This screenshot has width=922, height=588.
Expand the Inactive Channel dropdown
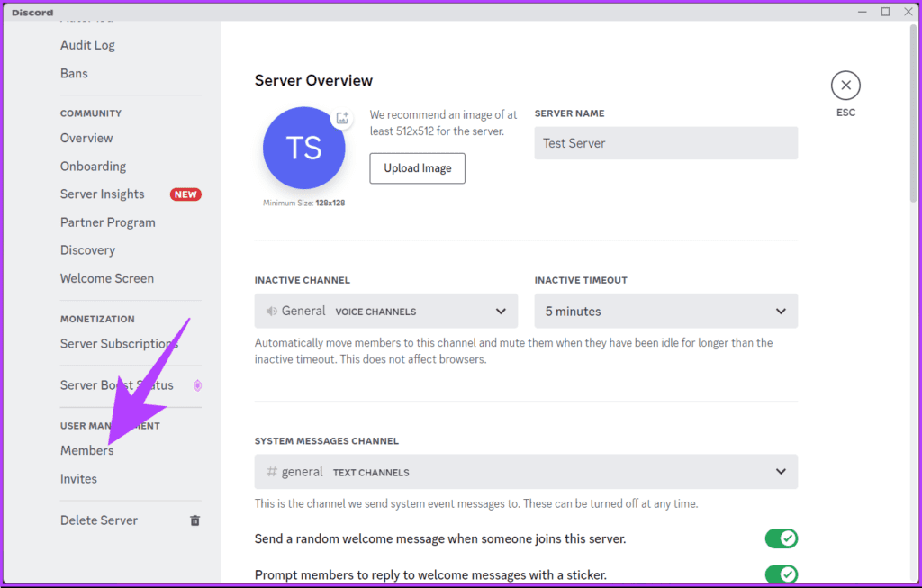(385, 311)
